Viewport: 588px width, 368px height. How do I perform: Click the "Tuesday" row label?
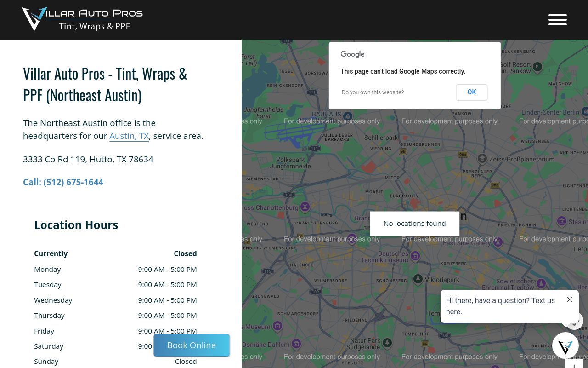(x=48, y=284)
